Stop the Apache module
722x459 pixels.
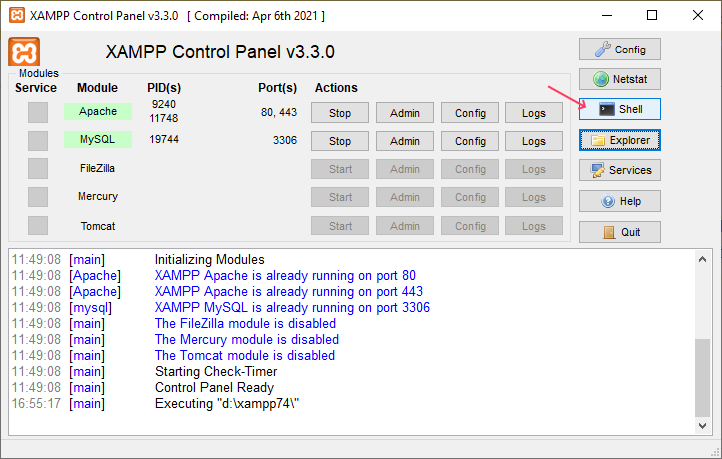[340, 113]
